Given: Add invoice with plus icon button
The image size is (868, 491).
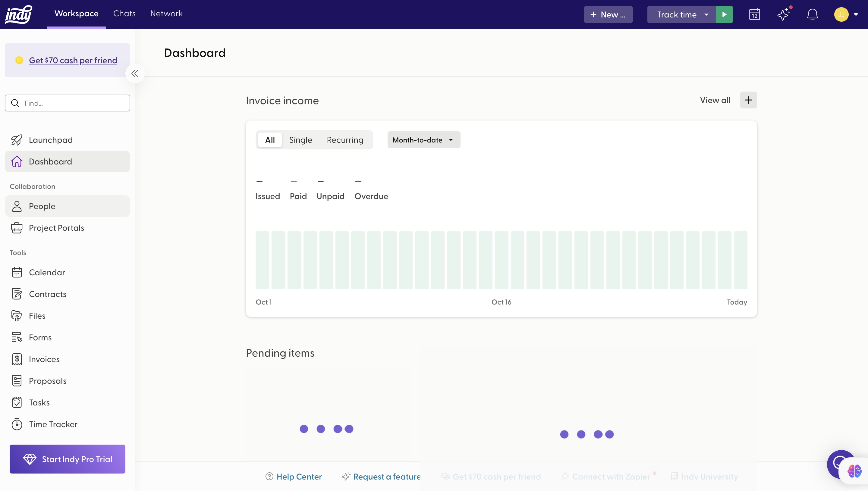Looking at the screenshot, I should pyautogui.click(x=748, y=100).
